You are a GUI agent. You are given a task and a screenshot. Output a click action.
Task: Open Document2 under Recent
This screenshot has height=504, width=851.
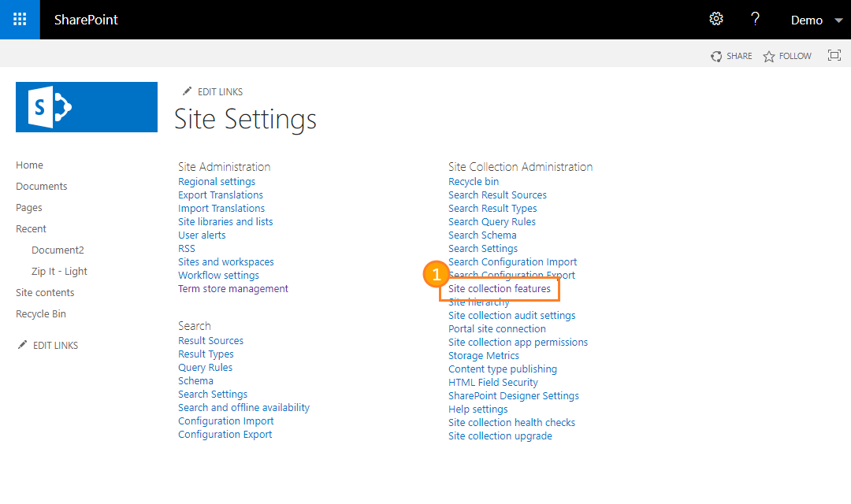coord(58,250)
